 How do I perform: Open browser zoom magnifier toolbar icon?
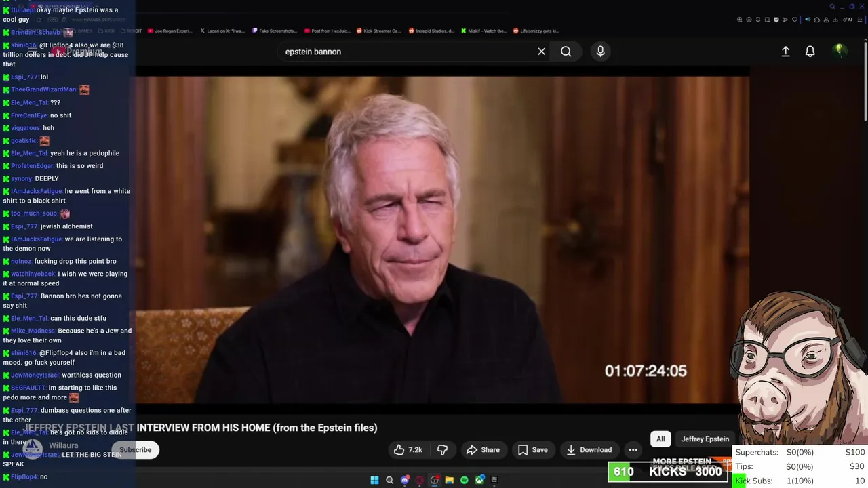(x=740, y=20)
